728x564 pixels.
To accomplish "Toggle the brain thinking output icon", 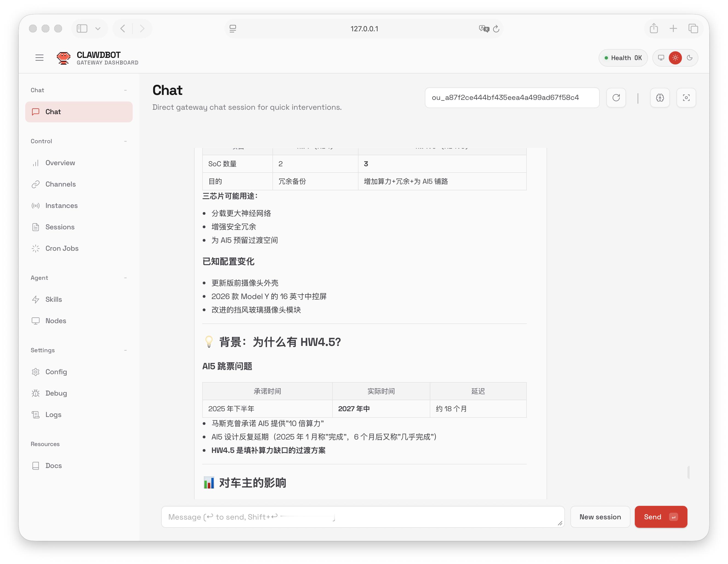I will pos(660,98).
